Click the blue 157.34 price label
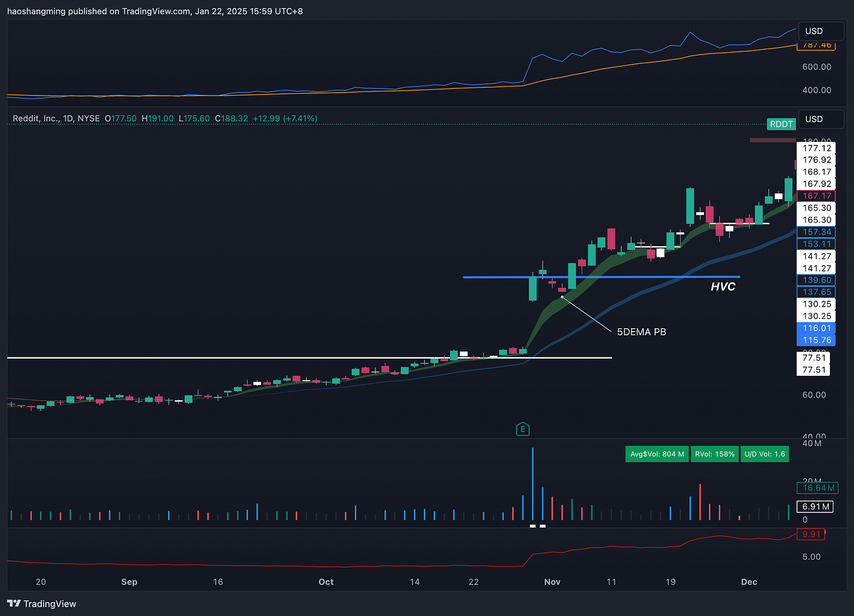854x616 pixels. pyautogui.click(x=816, y=232)
